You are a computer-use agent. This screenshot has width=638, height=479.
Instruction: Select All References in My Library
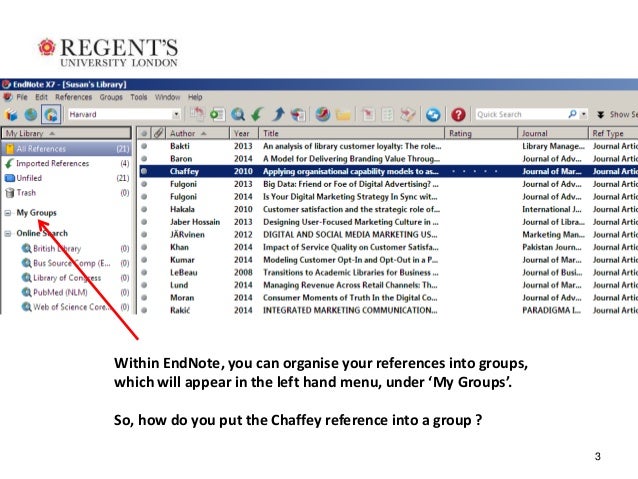pyautogui.click(x=66, y=149)
